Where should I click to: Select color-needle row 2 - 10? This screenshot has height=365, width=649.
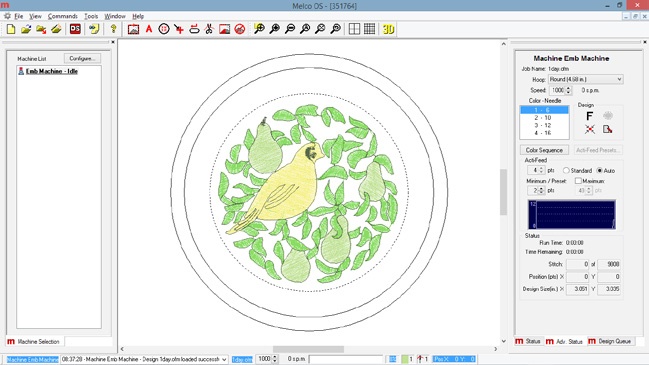click(544, 118)
